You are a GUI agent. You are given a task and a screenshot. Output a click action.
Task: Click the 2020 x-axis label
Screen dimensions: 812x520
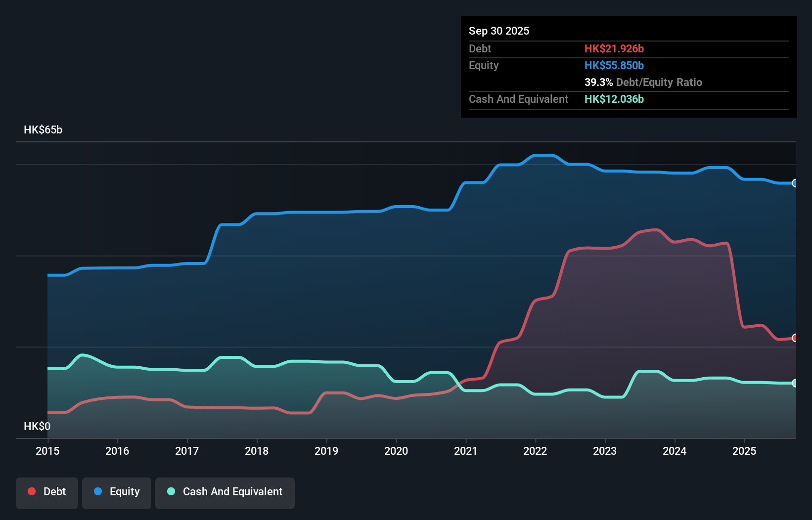396,451
